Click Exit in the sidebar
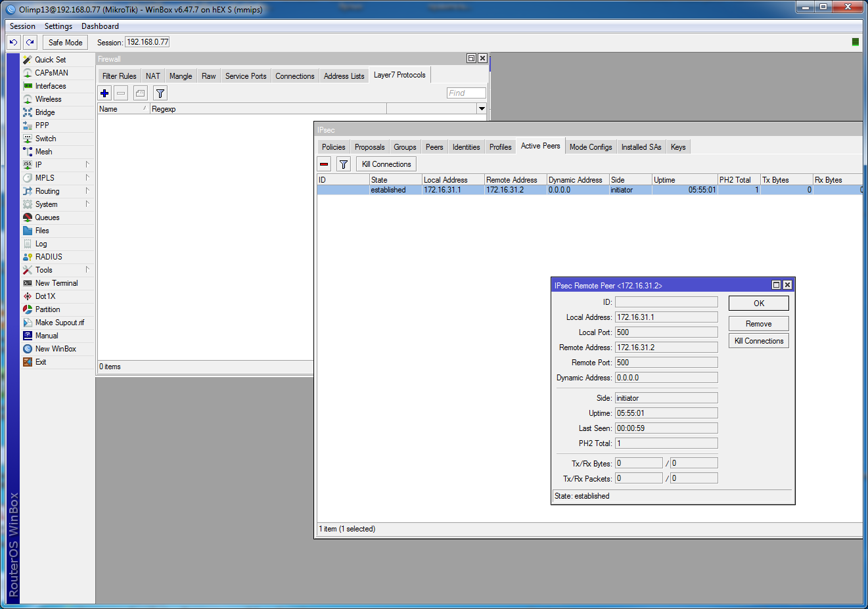Viewport: 868px width, 609px height. point(41,362)
